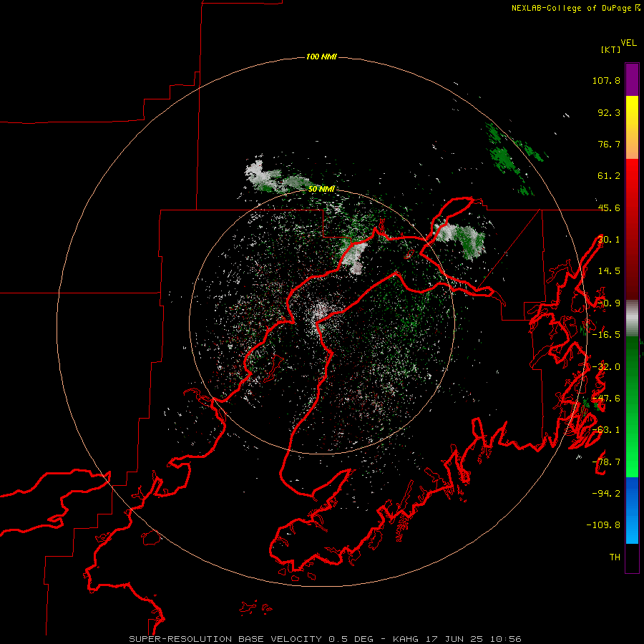Image resolution: width=644 pixels, height=644 pixels.
Task: Click the VEL legend title
Action: coord(628,43)
